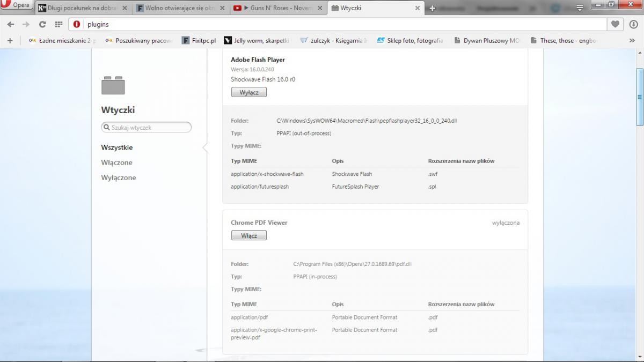644x362 pixels.
Task: Focus the 'Szukaj wtyczek' search field
Action: tap(147, 128)
